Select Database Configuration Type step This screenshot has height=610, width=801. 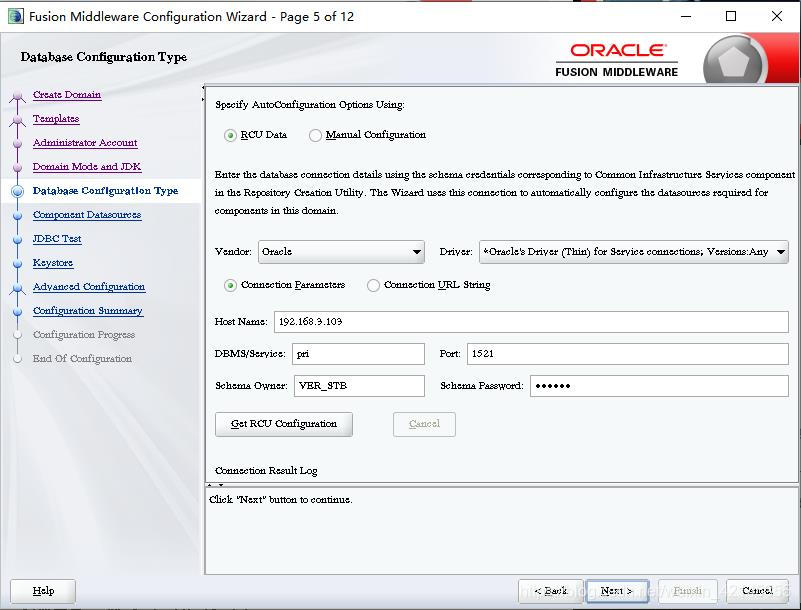[105, 191]
